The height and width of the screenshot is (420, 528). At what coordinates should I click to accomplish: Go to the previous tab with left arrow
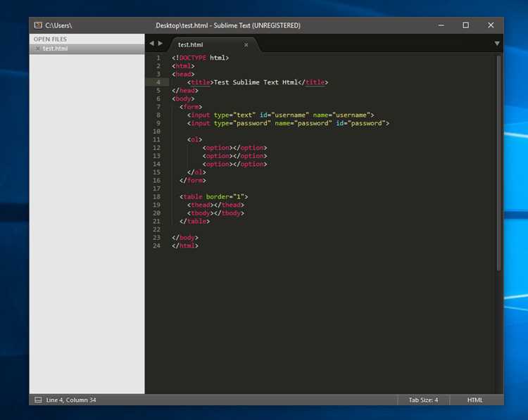click(x=151, y=44)
